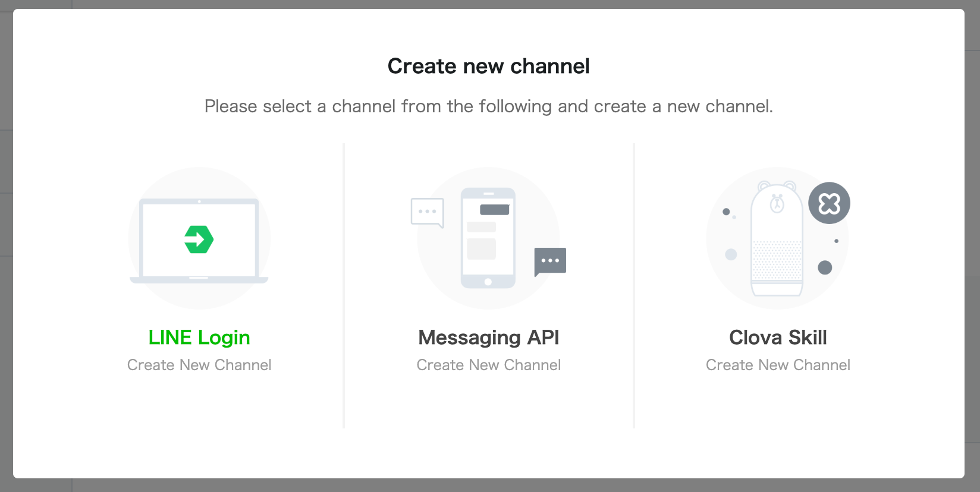Click the Clova clover badge icon
The width and height of the screenshot is (980, 492).
pyautogui.click(x=829, y=203)
